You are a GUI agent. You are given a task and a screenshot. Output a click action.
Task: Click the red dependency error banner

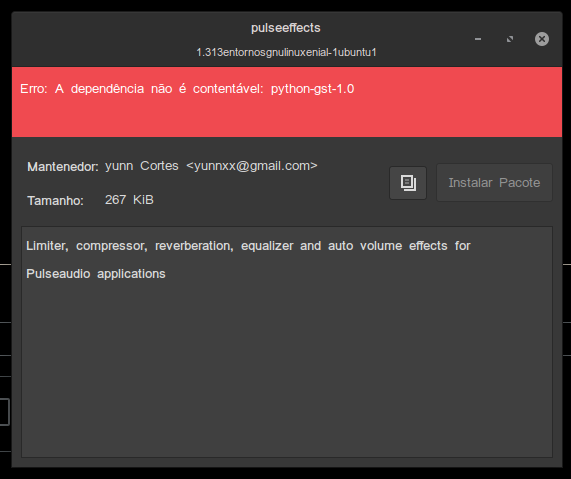pos(287,102)
